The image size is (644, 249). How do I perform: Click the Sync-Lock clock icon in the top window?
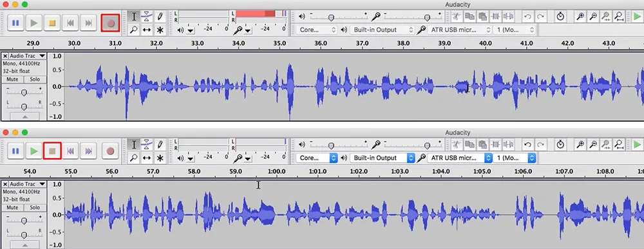coord(561,17)
